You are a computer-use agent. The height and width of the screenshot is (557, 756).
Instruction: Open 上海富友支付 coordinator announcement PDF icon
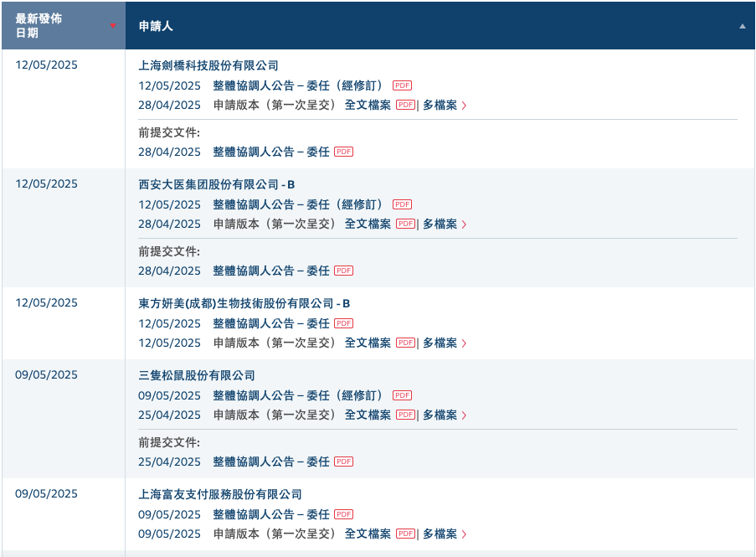point(344,514)
